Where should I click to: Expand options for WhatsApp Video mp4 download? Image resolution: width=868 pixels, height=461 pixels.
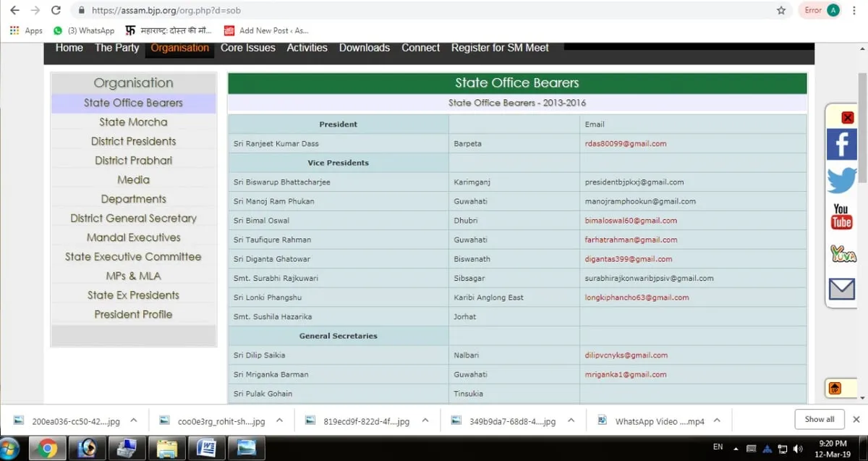[717, 420]
